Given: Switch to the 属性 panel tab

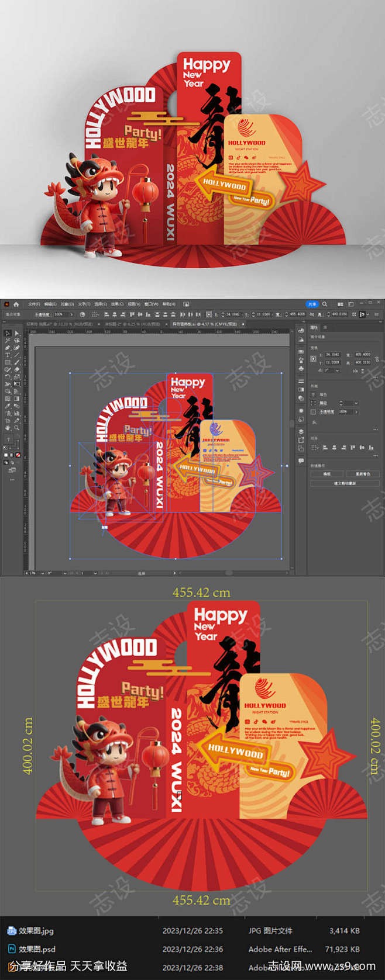Looking at the screenshot, I should 314,328.
